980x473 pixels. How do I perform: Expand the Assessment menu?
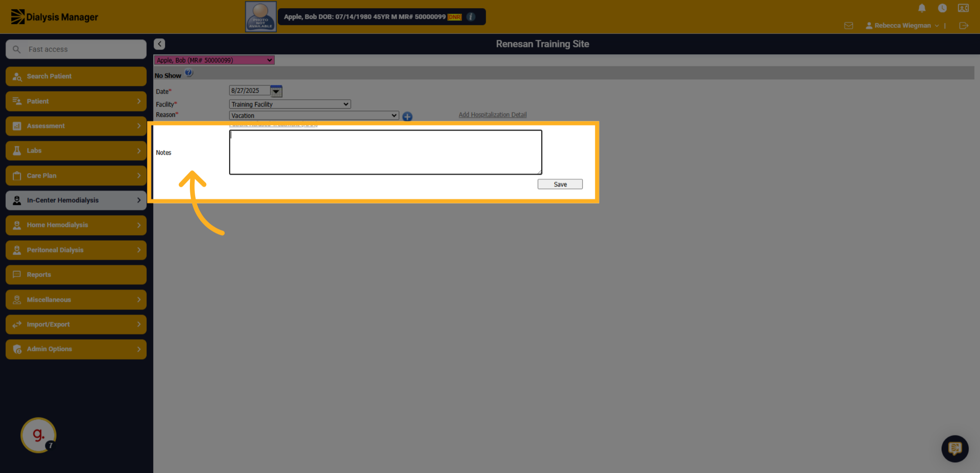pyautogui.click(x=76, y=126)
